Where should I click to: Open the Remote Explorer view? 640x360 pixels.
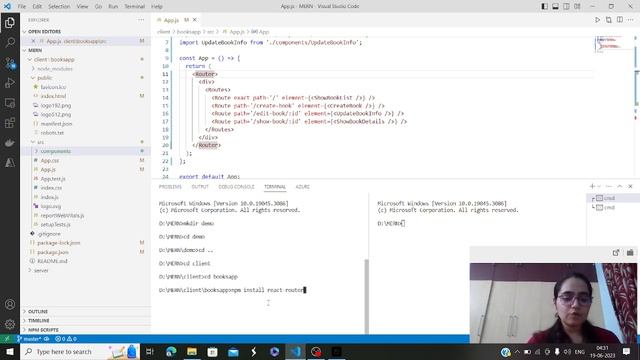(10, 103)
